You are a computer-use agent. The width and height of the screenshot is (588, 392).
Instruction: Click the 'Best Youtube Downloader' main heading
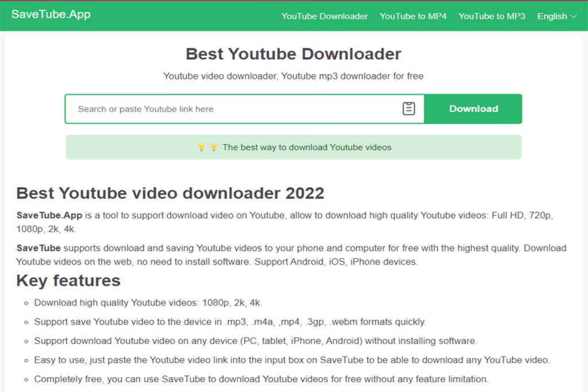(293, 54)
